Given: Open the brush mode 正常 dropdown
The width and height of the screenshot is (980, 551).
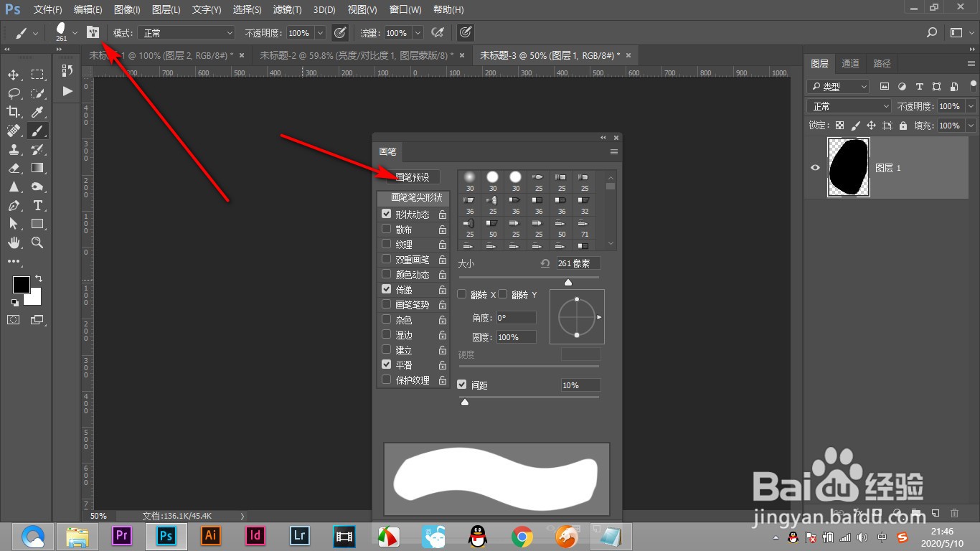Looking at the screenshot, I should click(186, 33).
